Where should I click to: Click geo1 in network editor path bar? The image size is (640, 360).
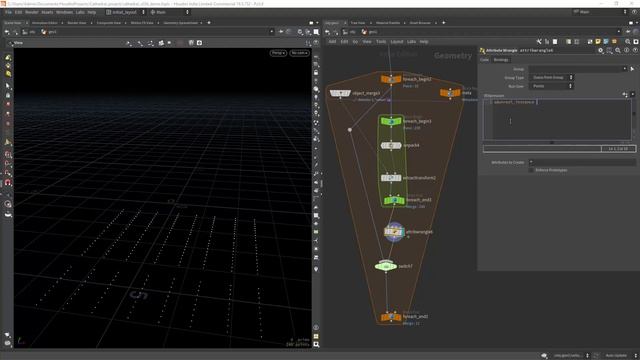369,32
